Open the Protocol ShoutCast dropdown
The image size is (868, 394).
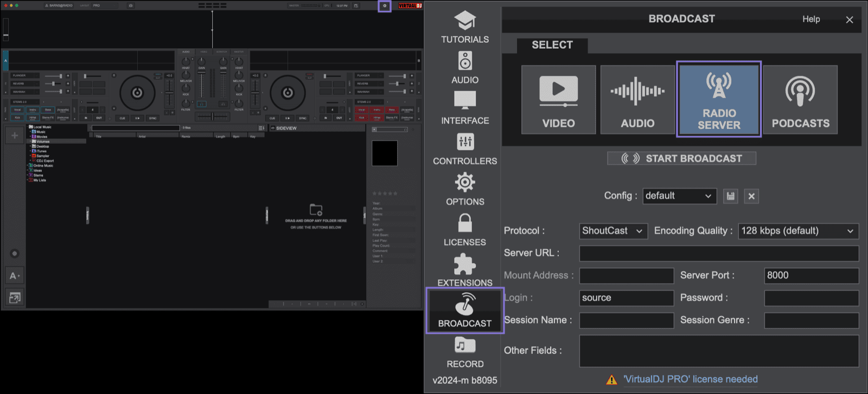pyautogui.click(x=613, y=231)
